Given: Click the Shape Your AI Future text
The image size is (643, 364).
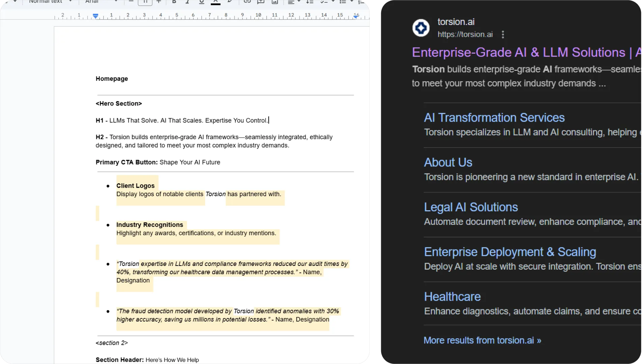Looking at the screenshot, I should click(x=190, y=162).
